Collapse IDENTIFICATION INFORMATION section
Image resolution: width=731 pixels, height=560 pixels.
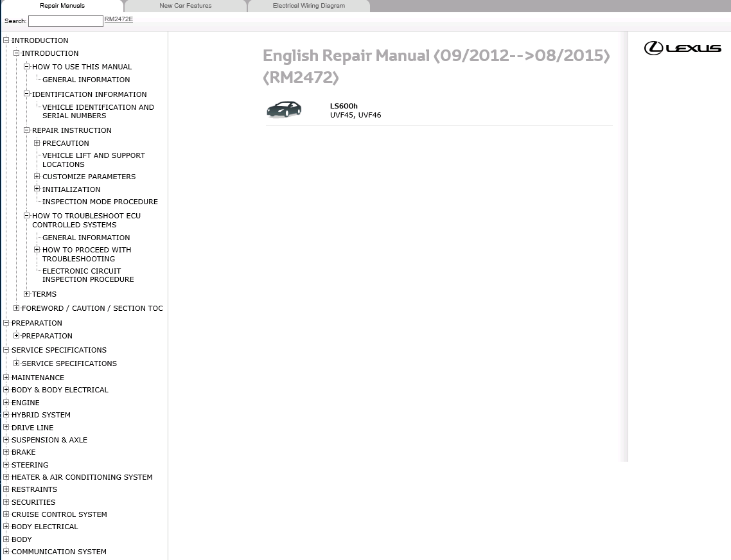tap(26, 94)
